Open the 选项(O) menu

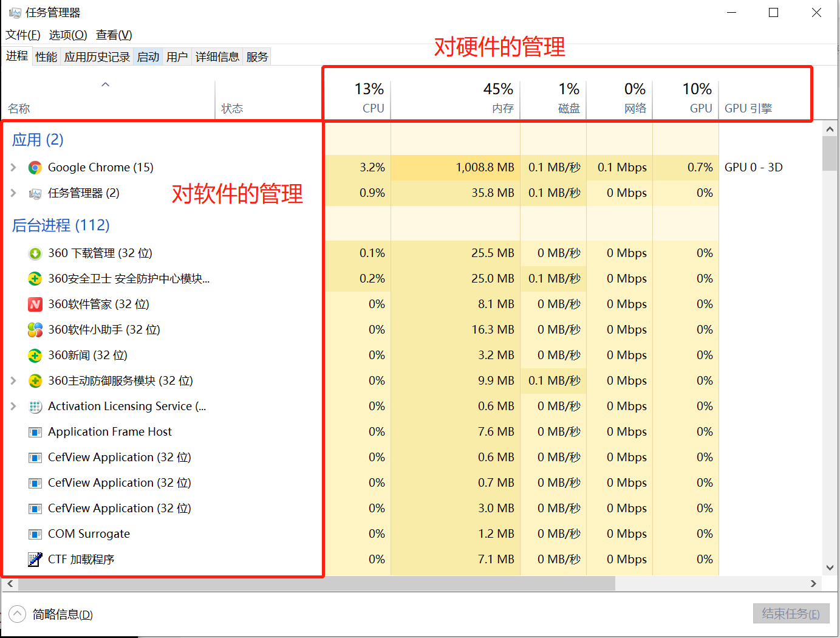pyautogui.click(x=68, y=35)
